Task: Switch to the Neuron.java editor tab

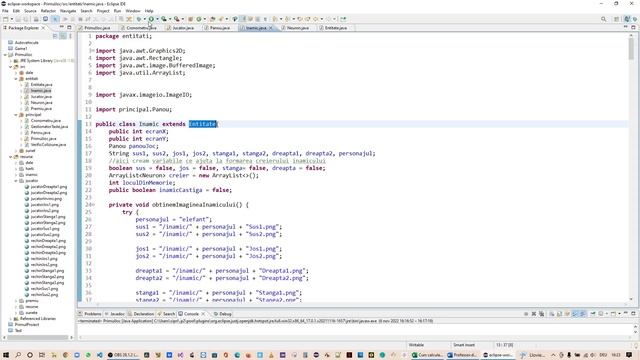Action: pos(298,28)
